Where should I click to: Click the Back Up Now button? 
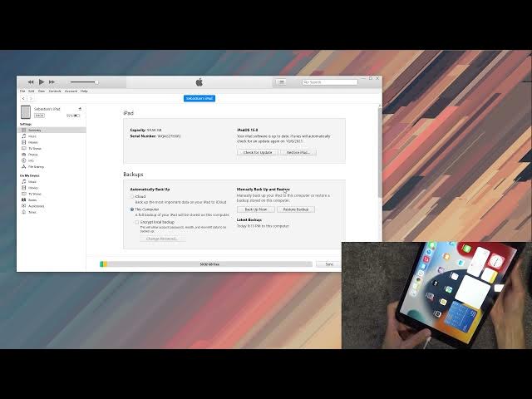click(256, 209)
